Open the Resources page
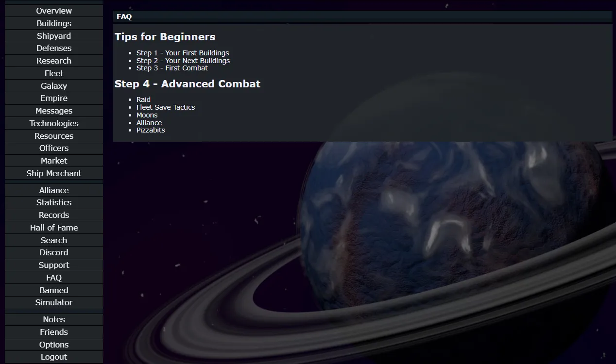 [54, 136]
